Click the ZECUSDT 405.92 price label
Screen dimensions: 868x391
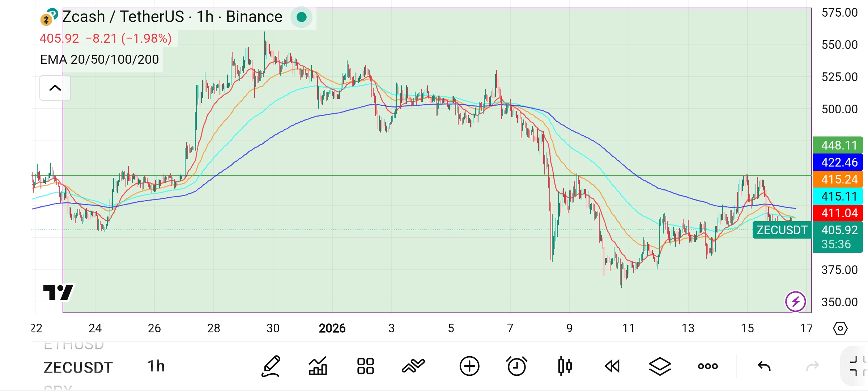tap(807, 230)
